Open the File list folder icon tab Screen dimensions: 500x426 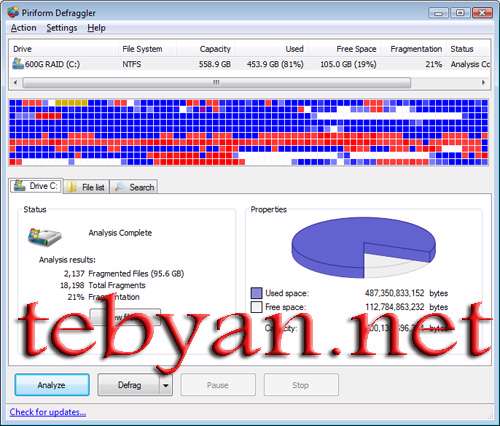pos(71,187)
